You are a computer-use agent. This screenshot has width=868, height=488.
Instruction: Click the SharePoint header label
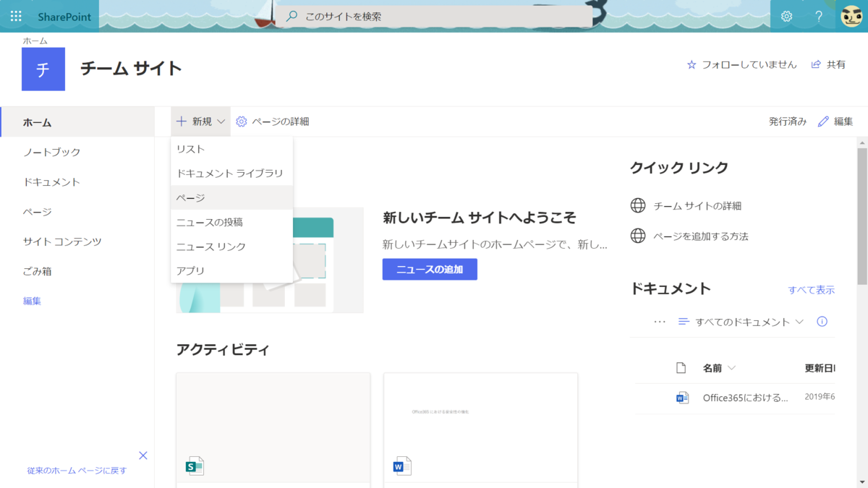click(64, 17)
